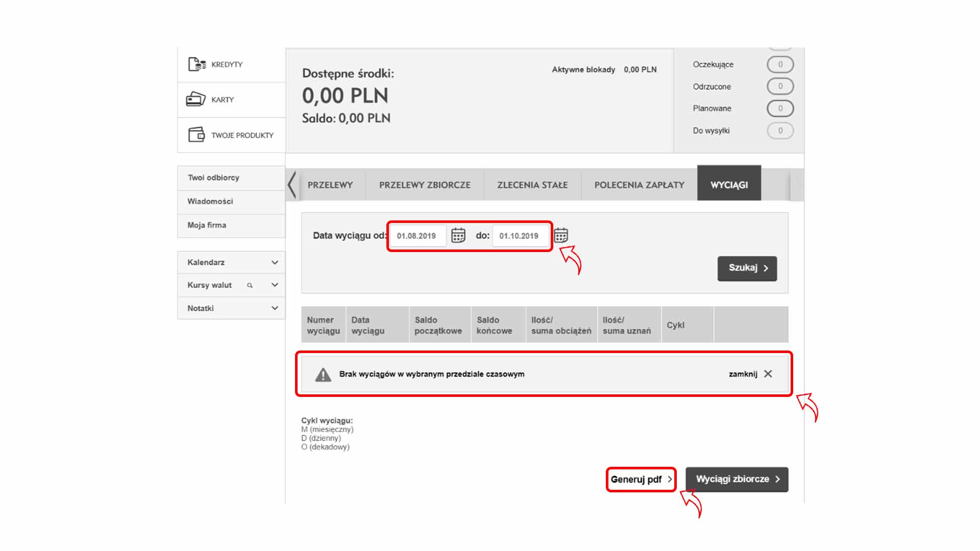Click the statement start date field
This screenshot has width=980, height=551.
(417, 236)
